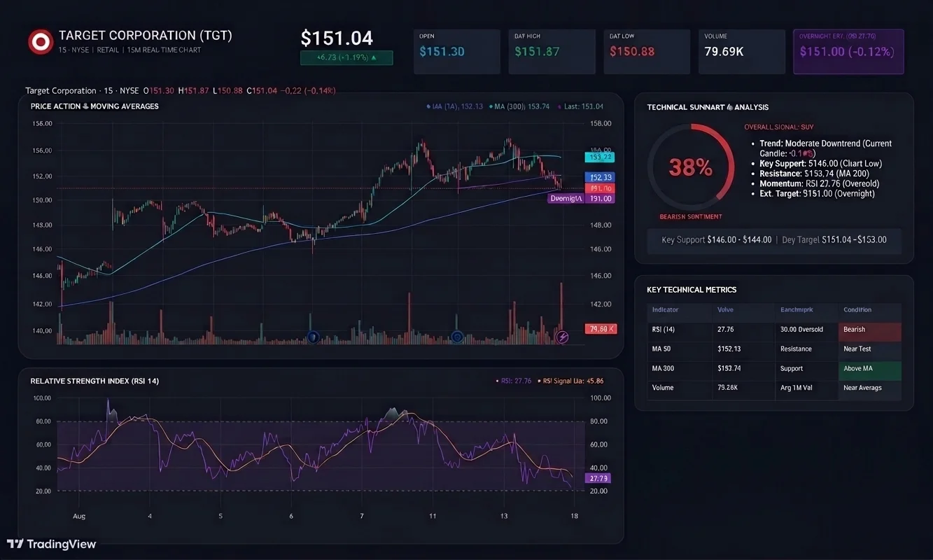Click the Target bullseye logo
This screenshot has height=560, width=933.
pyautogui.click(x=41, y=42)
